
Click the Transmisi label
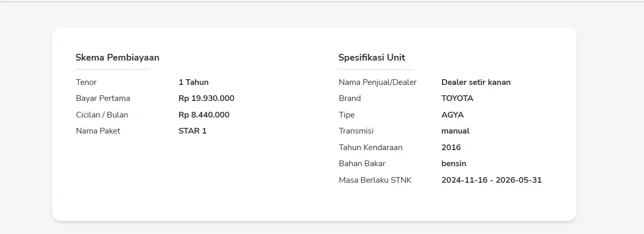pos(356,131)
